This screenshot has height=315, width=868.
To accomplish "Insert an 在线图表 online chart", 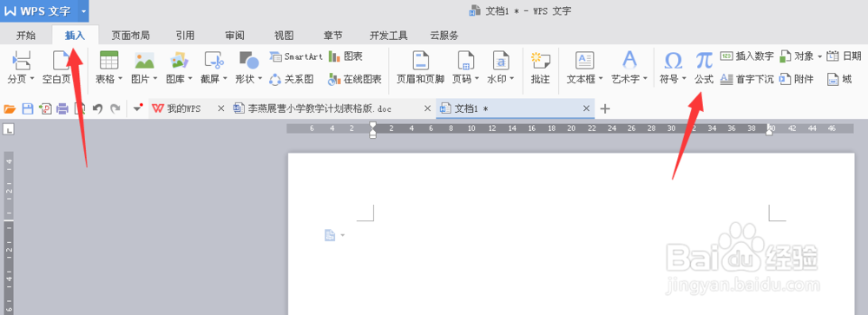I will (354, 79).
